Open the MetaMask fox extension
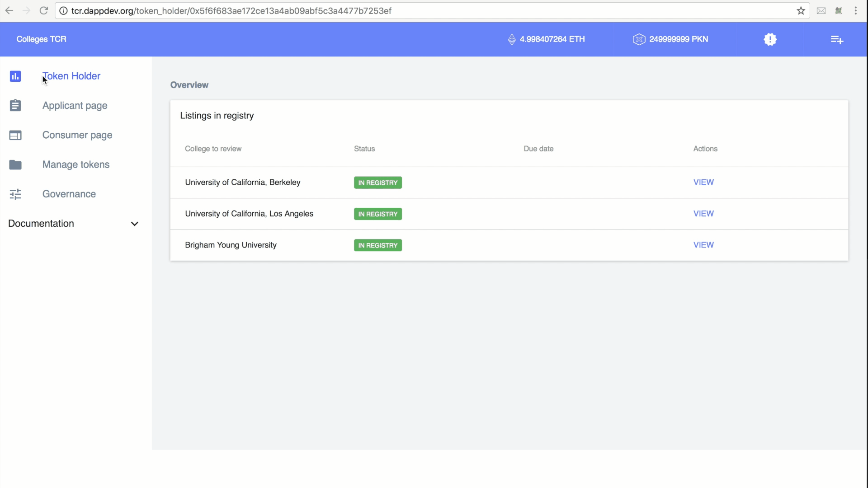 click(839, 10)
